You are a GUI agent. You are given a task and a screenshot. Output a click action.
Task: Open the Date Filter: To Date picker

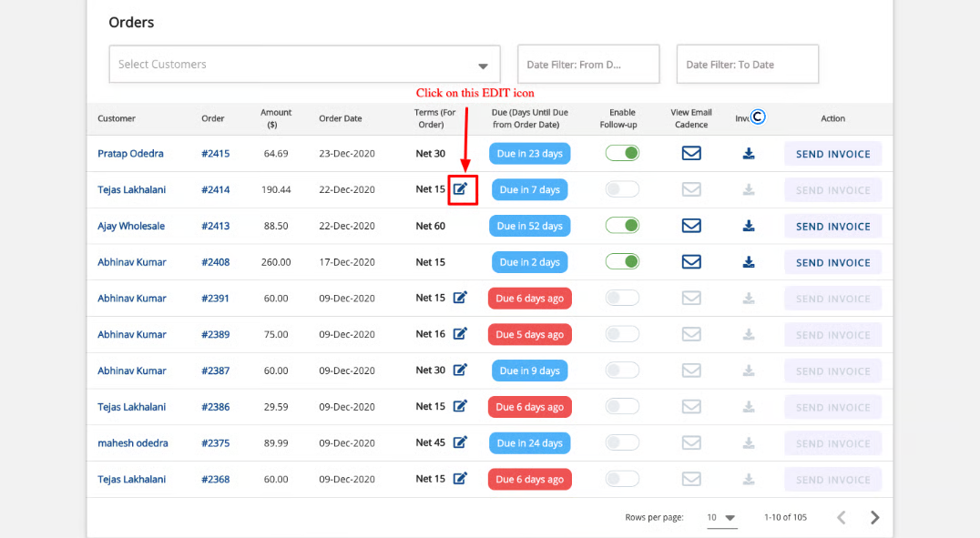[x=747, y=65]
